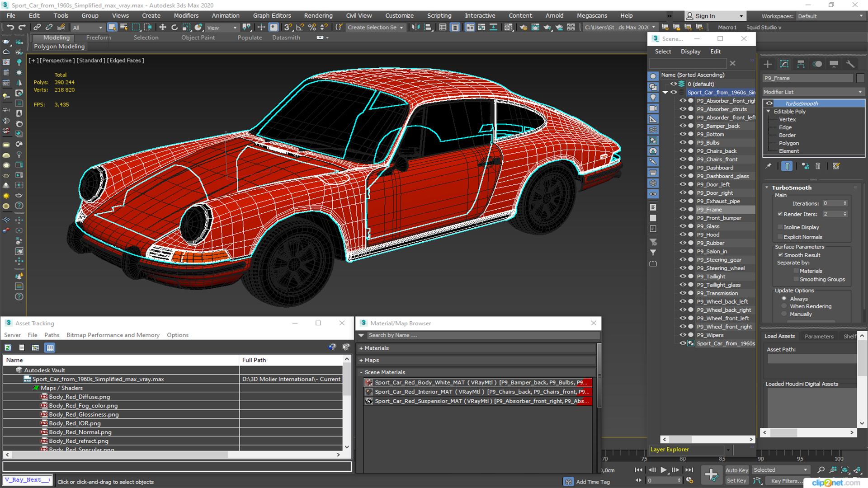The image size is (868, 488).
Task: Enable Isoline Display checkbox
Action: [x=780, y=227]
